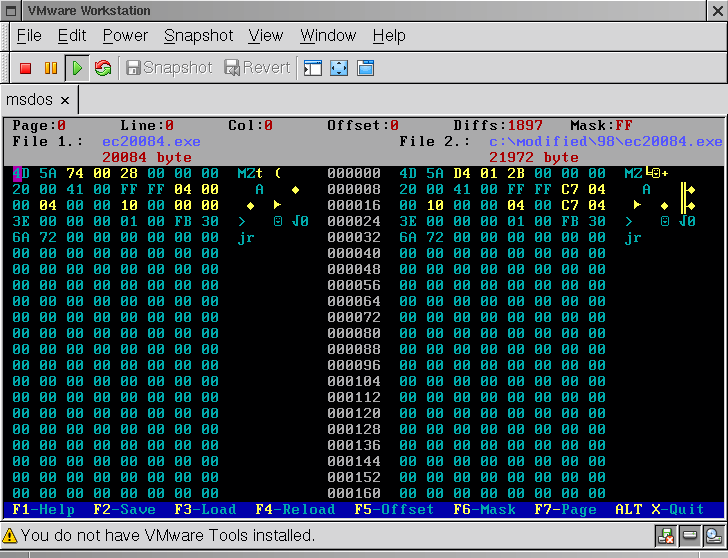Click byte 2B in file 2 first row

coord(516,174)
